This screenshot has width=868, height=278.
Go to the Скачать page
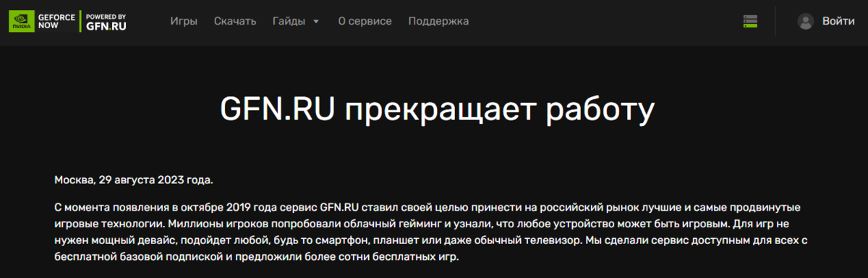point(235,22)
